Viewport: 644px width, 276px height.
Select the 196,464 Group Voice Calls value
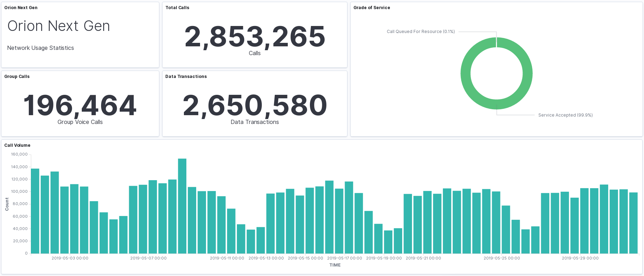coord(80,105)
